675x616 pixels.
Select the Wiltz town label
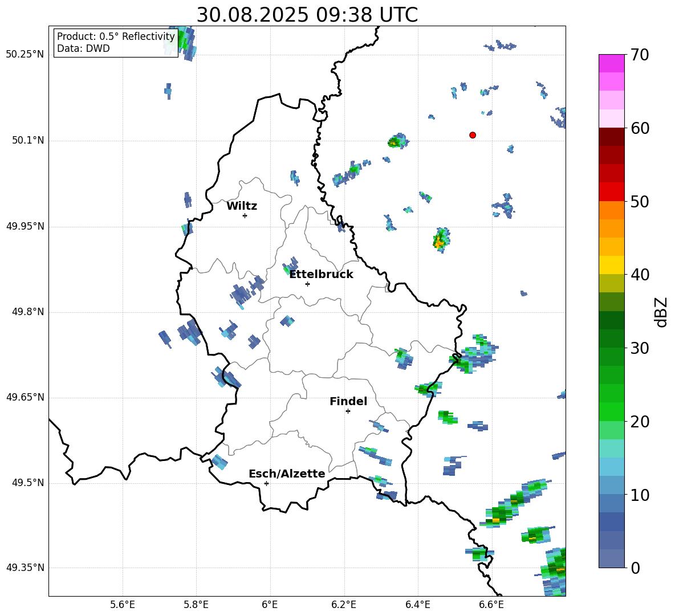point(242,206)
